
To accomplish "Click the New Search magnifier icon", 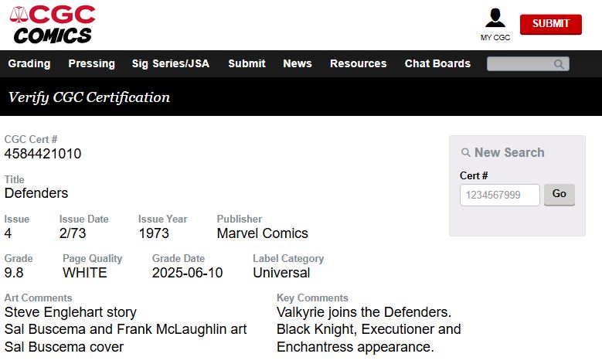I will coord(465,153).
